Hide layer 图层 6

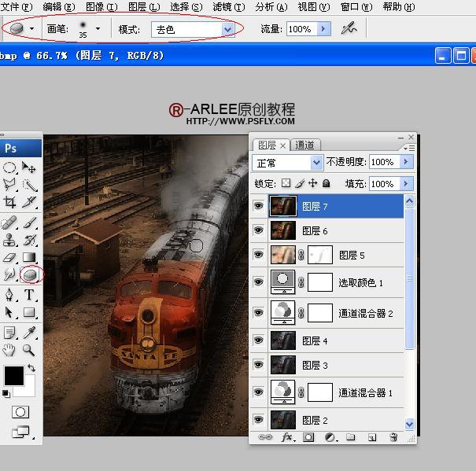[258, 230]
